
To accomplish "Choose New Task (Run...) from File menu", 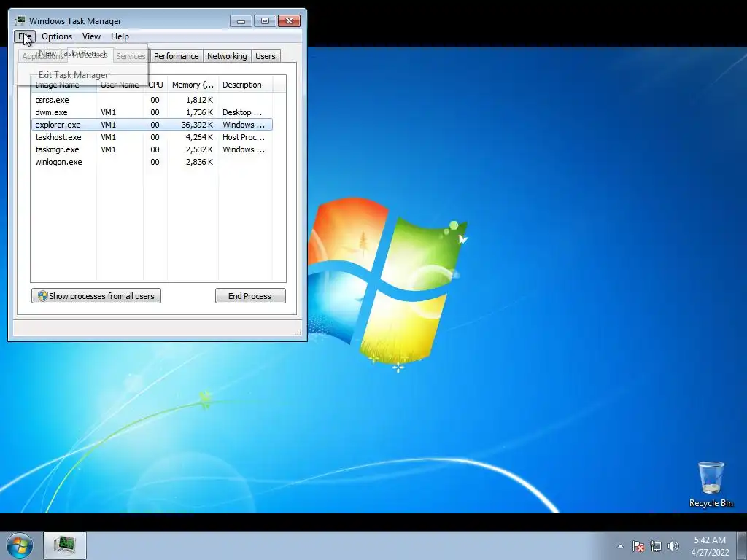I will [72, 53].
